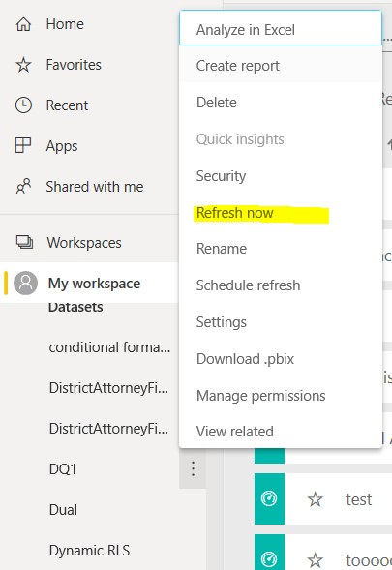Star the tooooo dashboard row
The width and height of the screenshot is (392, 570).
tap(315, 559)
